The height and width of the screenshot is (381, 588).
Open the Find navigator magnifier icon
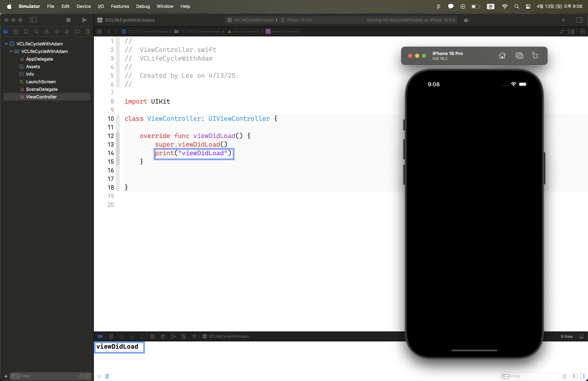[x=36, y=32]
